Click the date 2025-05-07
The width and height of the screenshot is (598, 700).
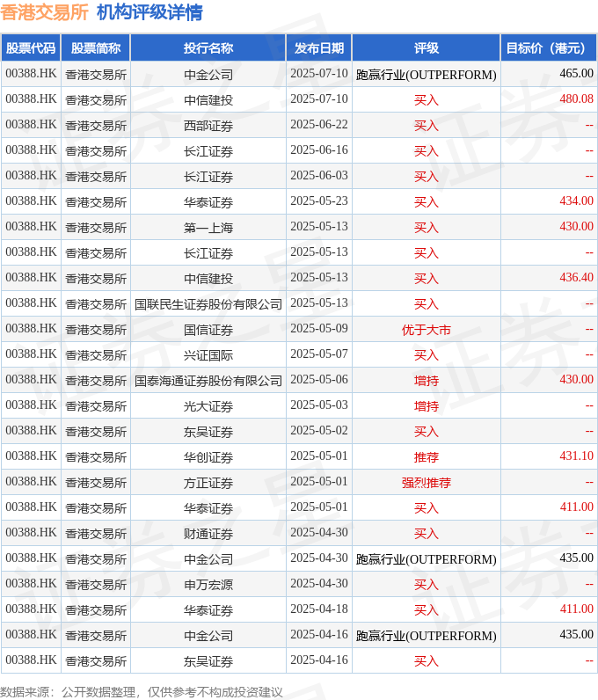click(x=319, y=354)
